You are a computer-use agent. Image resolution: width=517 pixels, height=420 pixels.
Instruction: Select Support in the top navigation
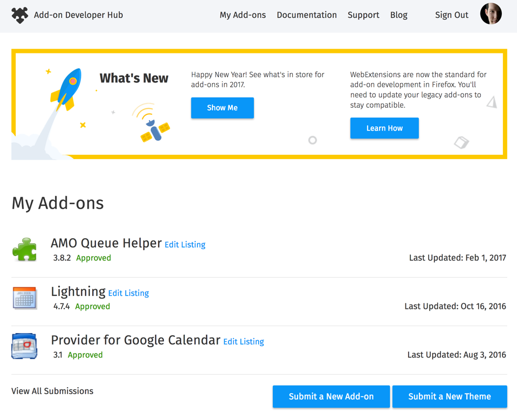coord(363,15)
